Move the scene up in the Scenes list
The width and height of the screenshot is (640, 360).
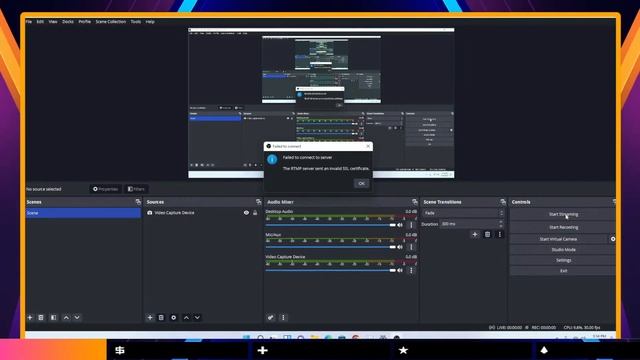click(66, 317)
